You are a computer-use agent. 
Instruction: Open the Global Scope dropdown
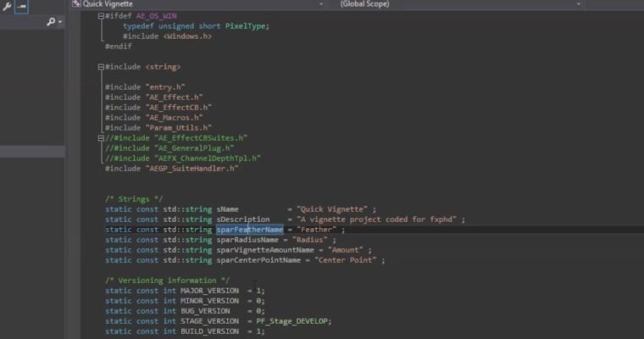pyautogui.click(x=578, y=4)
